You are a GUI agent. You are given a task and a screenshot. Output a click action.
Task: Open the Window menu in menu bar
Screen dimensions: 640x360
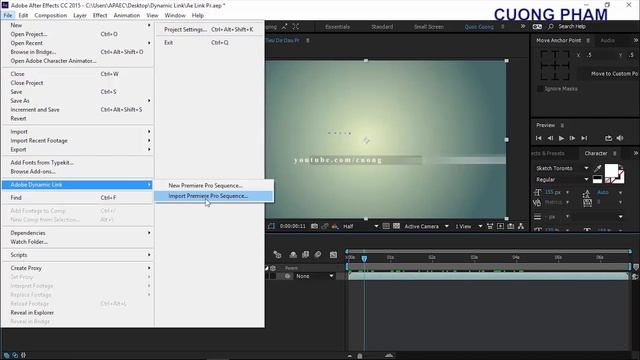(x=175, y=15)
